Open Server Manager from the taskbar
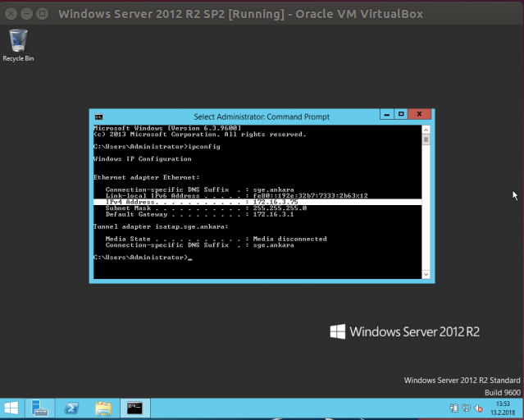The height and width of the screenshot is (420, 524). pos(39,409)
